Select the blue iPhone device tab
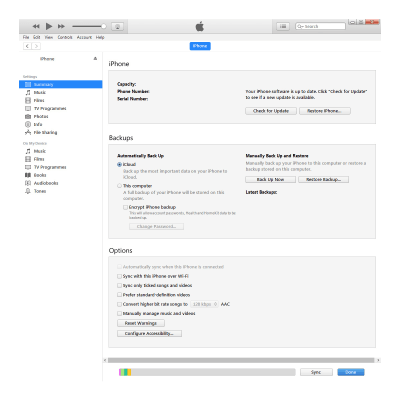The image size is (400, 400). (200, 46)
